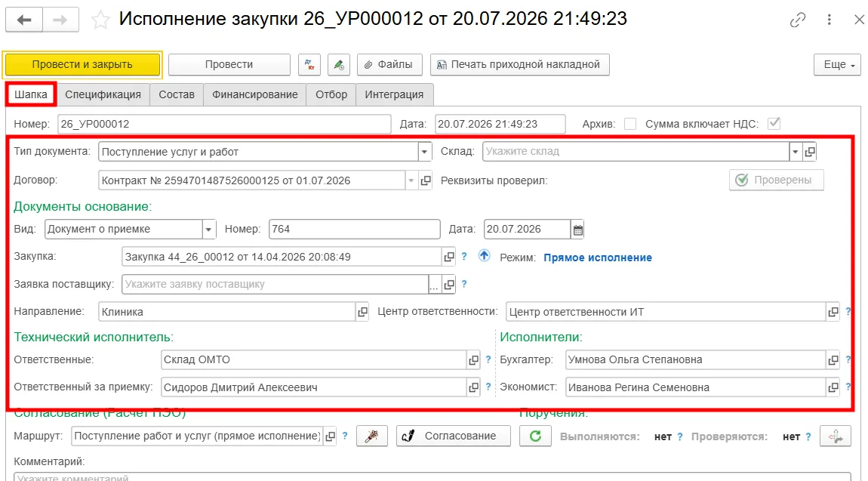Image resolution: width=868 pixels, height=481 pixels.
Task: Click the Согласование button
Action: pos(454,436)
